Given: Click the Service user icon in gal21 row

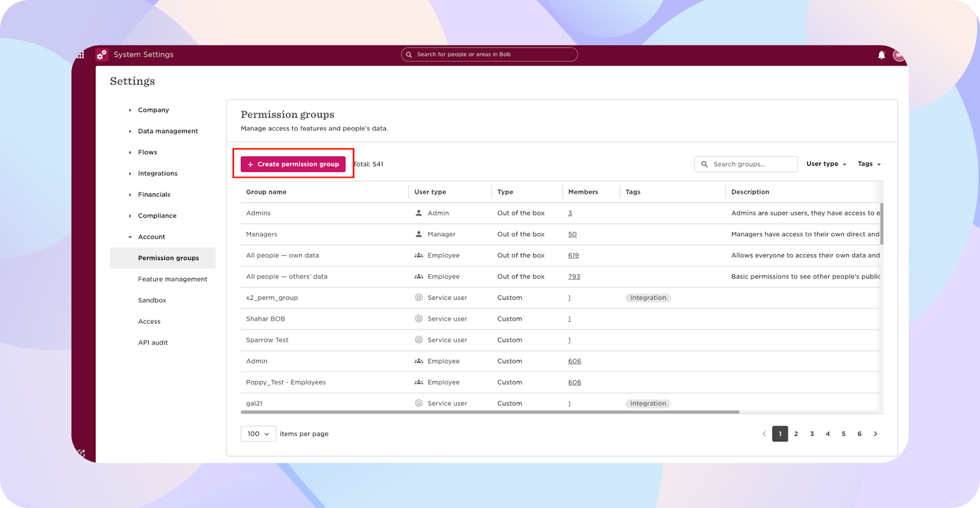Looking at the screenshot, I should coord(419,403).
